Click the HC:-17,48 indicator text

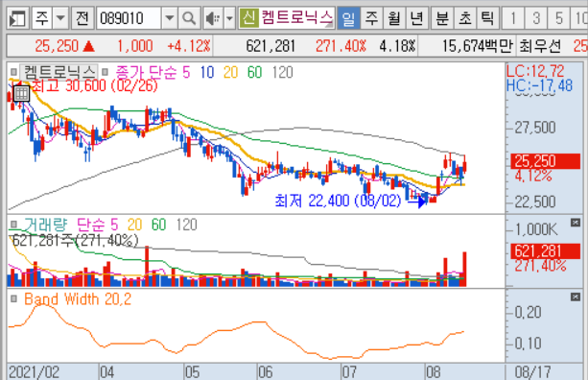click(539, 85)
